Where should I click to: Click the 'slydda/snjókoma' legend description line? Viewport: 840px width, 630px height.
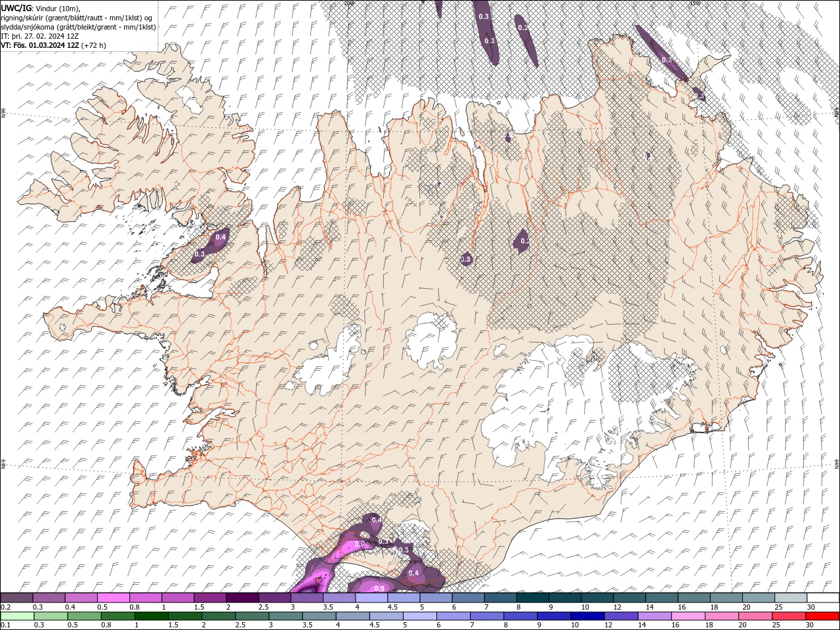[79, 27]
